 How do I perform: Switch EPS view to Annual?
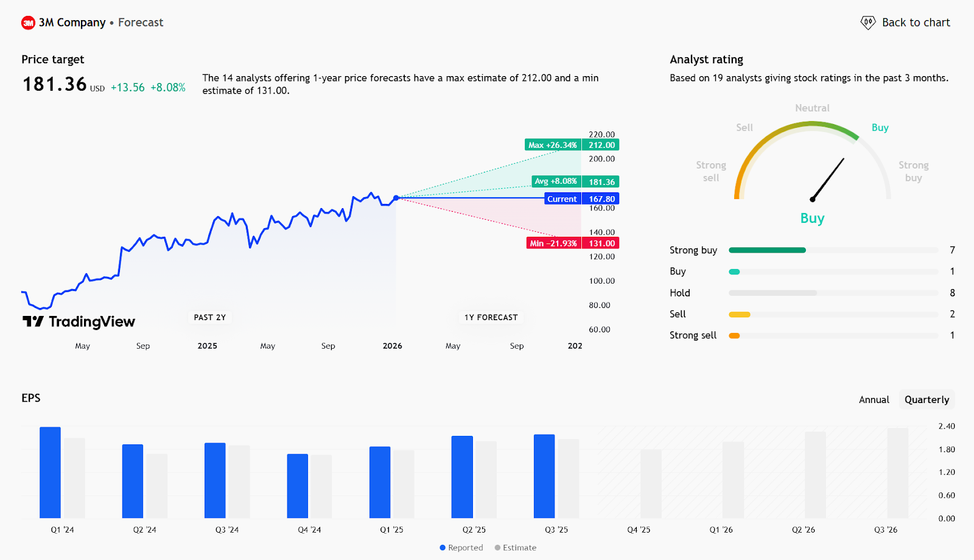874,400
